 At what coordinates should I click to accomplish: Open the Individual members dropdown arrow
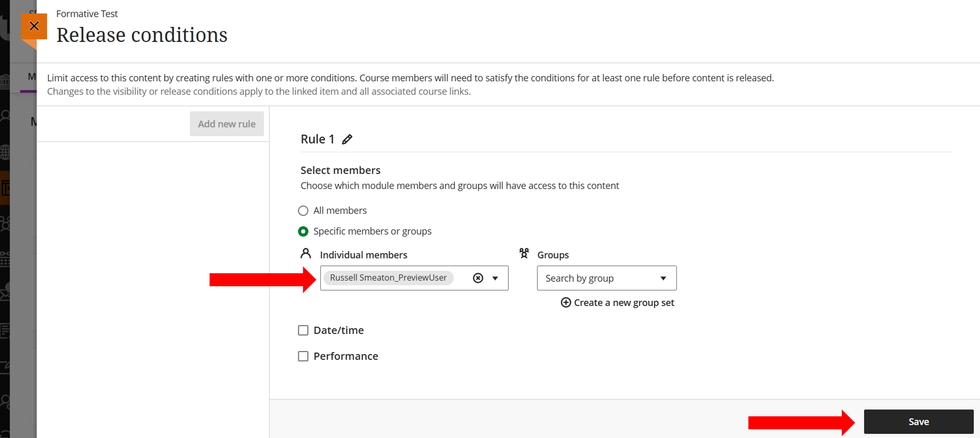[495, 278]
